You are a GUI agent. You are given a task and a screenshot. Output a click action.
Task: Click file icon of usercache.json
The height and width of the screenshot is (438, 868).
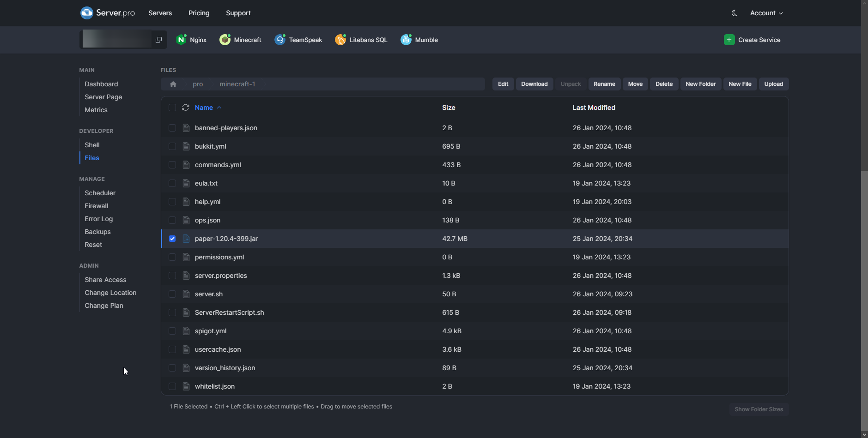pos(186,349)
